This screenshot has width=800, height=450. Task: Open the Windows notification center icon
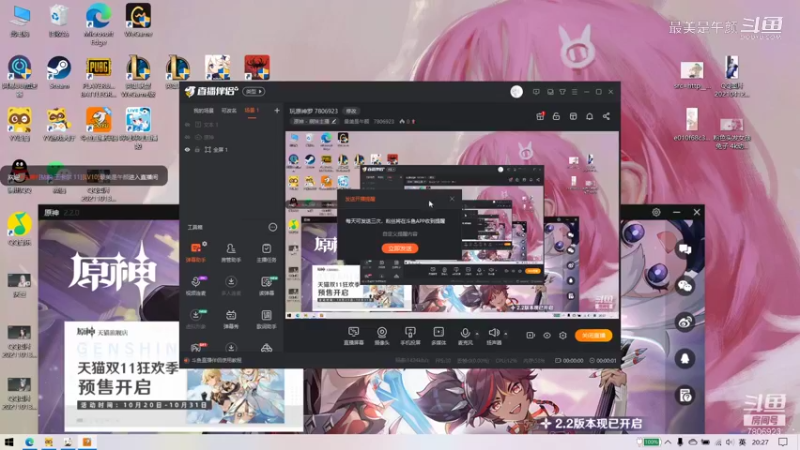(x=783, y=442)
